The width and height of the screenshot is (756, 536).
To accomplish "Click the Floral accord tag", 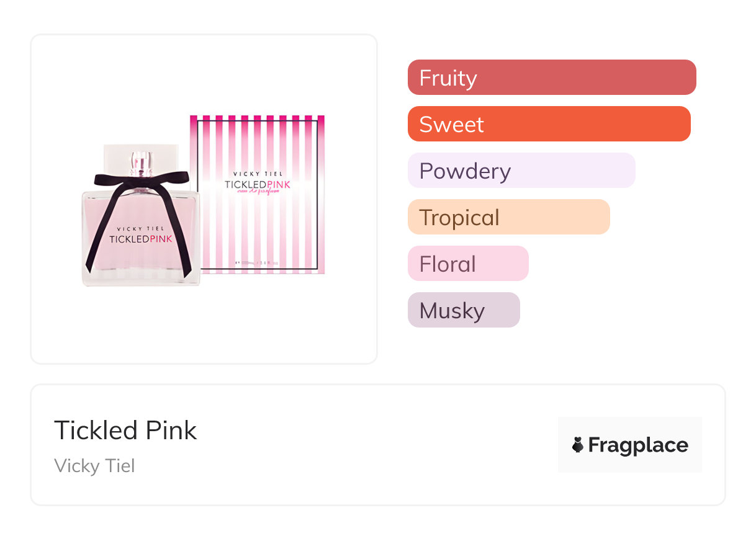I will click(x=467, y=264).
